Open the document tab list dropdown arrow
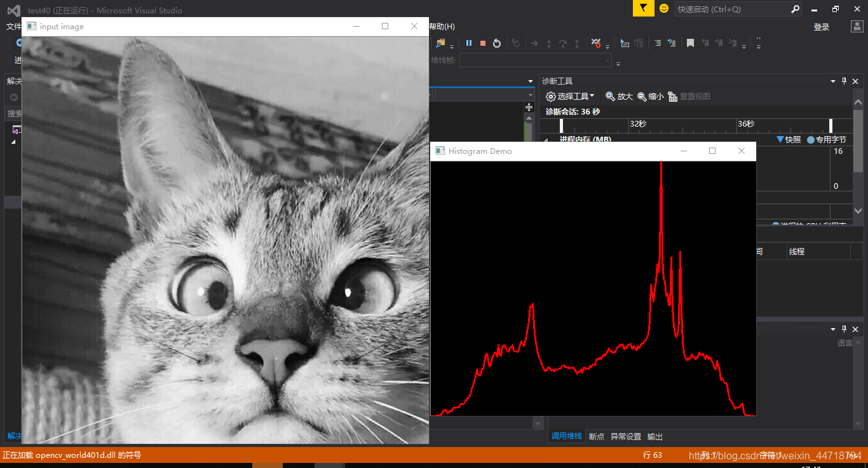868x468 pixels. pyautogui.click(x=531, y=81)
